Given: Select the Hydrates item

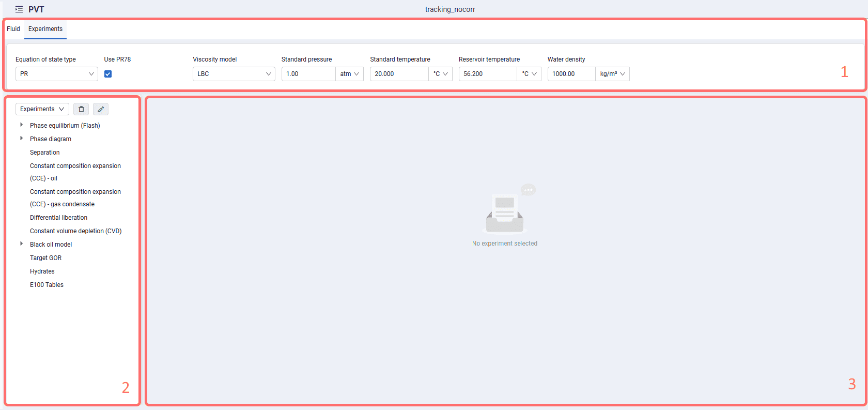Looking at the screenshot, I should click(x=42, y=271).
